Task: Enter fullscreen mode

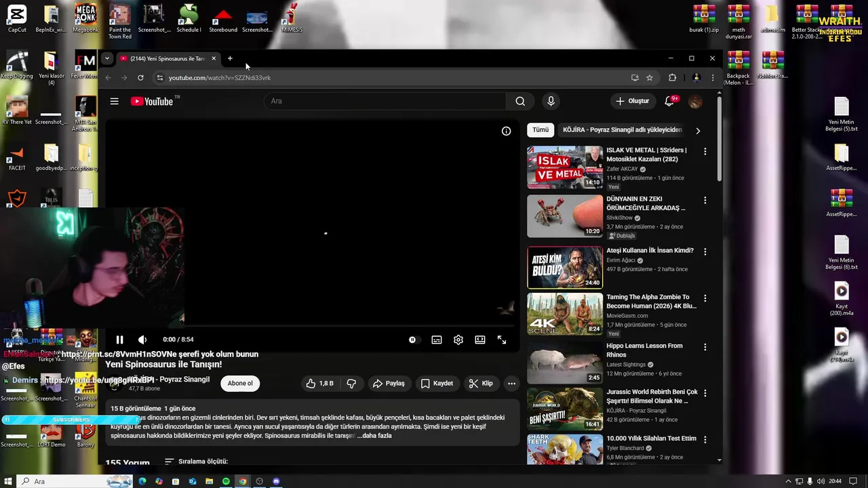Action: tap(502, 340)
